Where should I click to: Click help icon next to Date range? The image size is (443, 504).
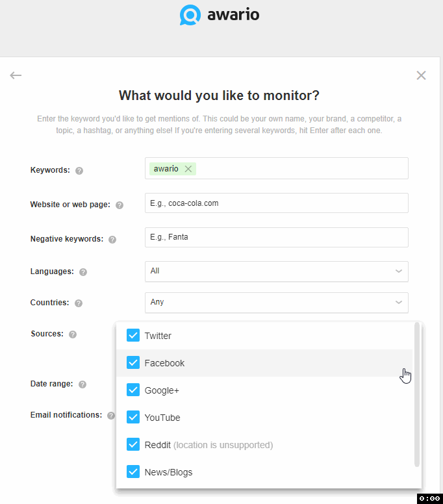tap(82, 384)
